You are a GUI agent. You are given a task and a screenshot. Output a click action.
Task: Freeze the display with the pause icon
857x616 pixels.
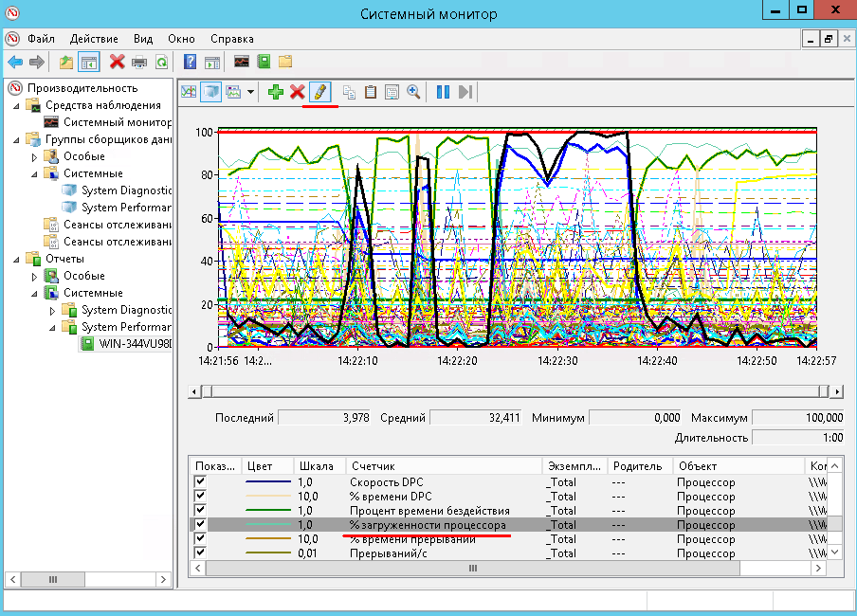[443, 92]
